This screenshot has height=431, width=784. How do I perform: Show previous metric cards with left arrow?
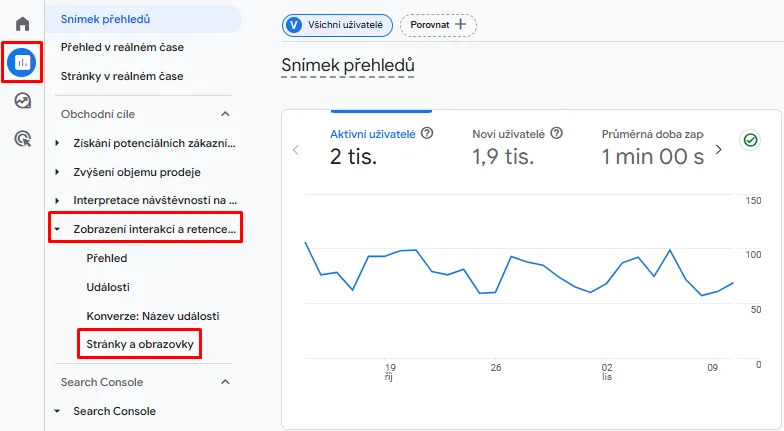click(x=296, y=150)
